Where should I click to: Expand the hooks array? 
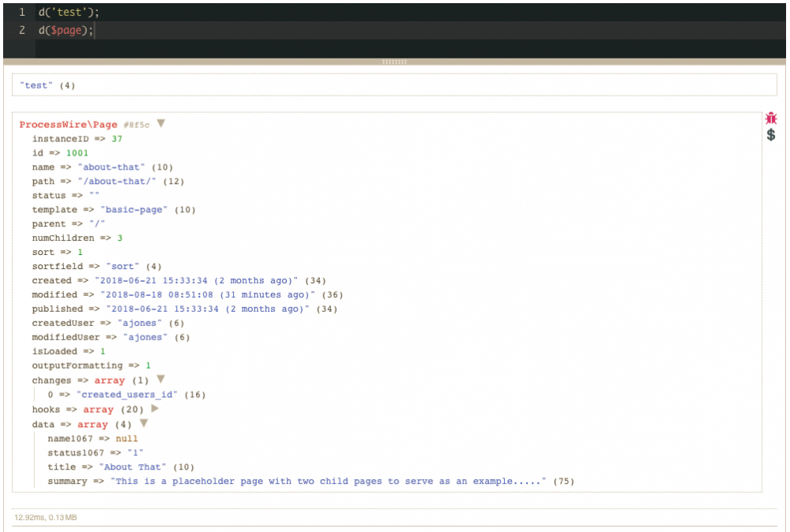pyautogui.click(x=152, y=409)
